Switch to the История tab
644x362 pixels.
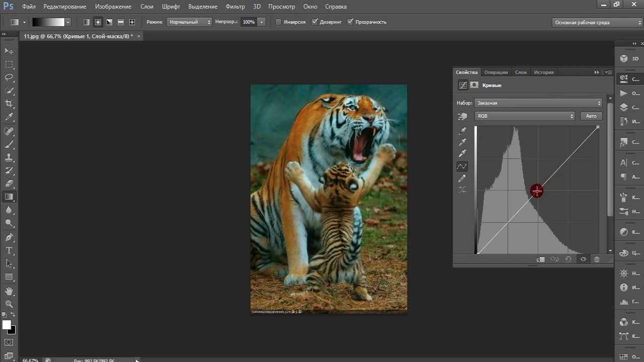coord(544,72)
